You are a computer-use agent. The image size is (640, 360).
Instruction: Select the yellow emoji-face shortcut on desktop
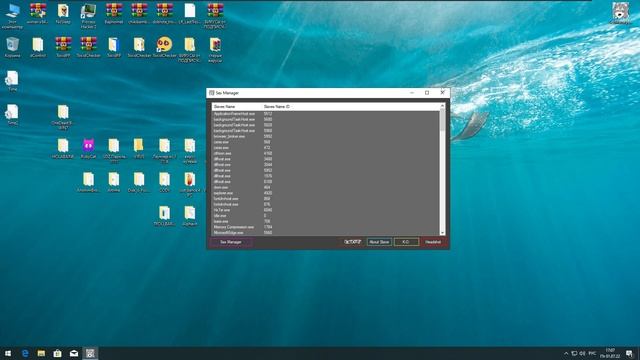tap(164, 47)
